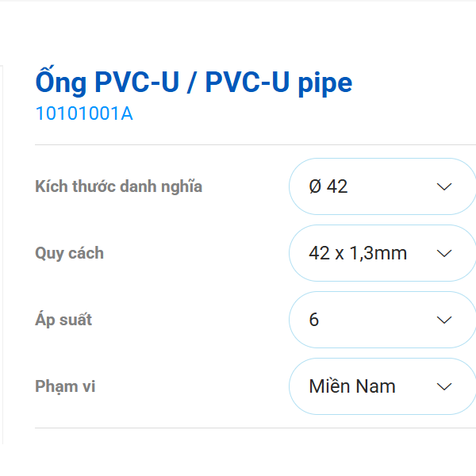476x476 pixels.
Task: Open the Quy cách dropdown
Action: tap(382, 253)
